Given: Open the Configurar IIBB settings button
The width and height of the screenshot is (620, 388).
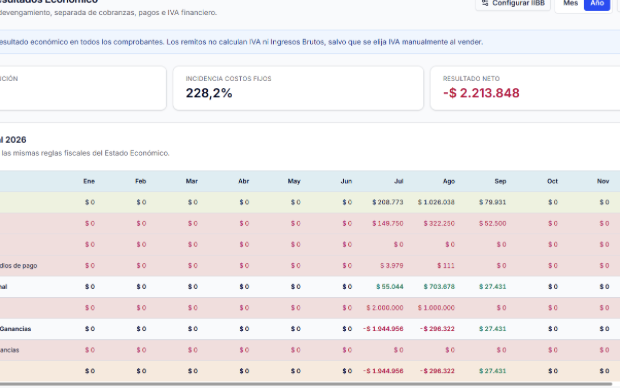Looking at the screenshot, I should coord(513,4).
